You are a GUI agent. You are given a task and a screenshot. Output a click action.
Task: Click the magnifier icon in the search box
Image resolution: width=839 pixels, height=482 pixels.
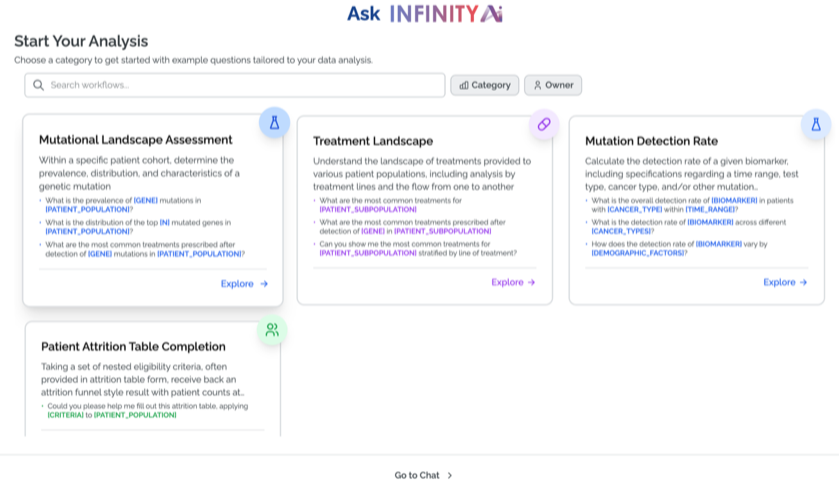39,85
